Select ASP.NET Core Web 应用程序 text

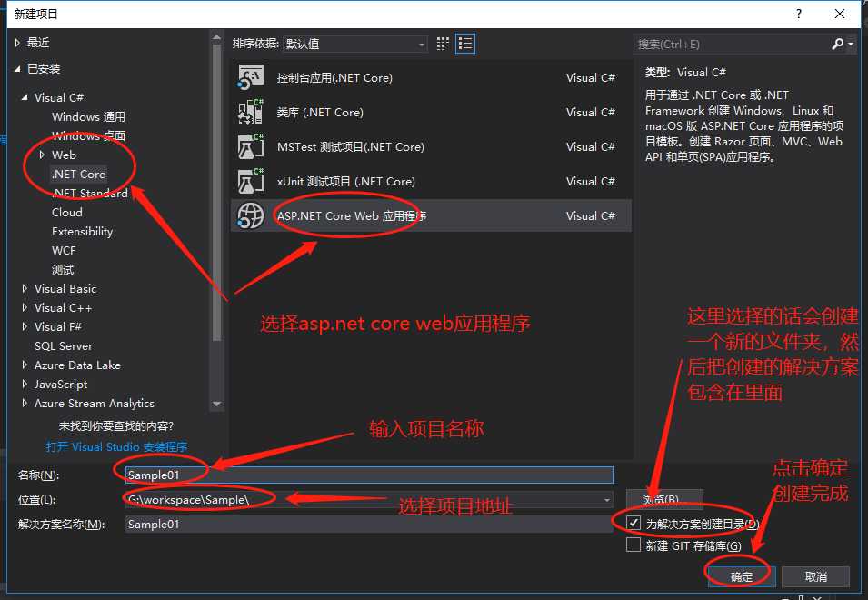(x=352, y=215)
